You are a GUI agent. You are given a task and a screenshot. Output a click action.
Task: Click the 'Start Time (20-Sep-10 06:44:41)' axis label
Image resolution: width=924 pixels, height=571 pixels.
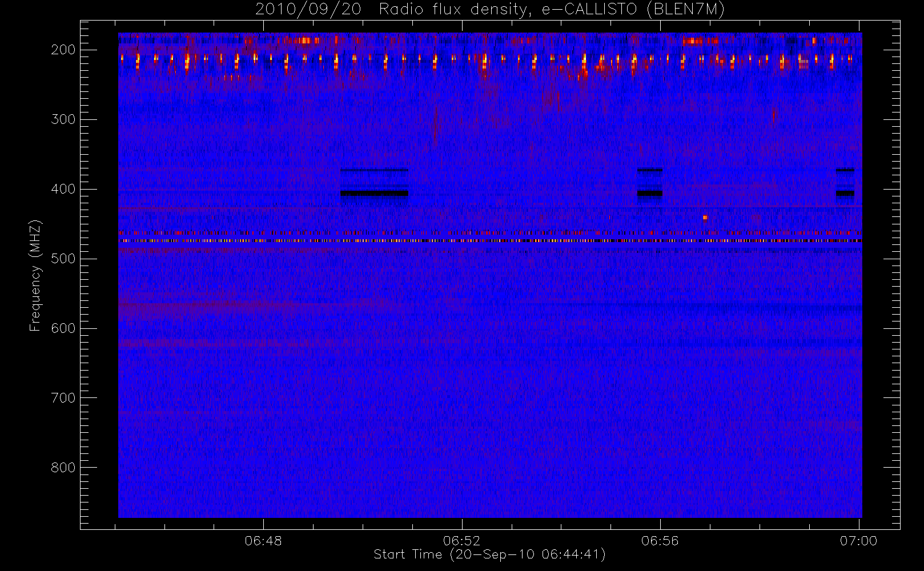489,554
